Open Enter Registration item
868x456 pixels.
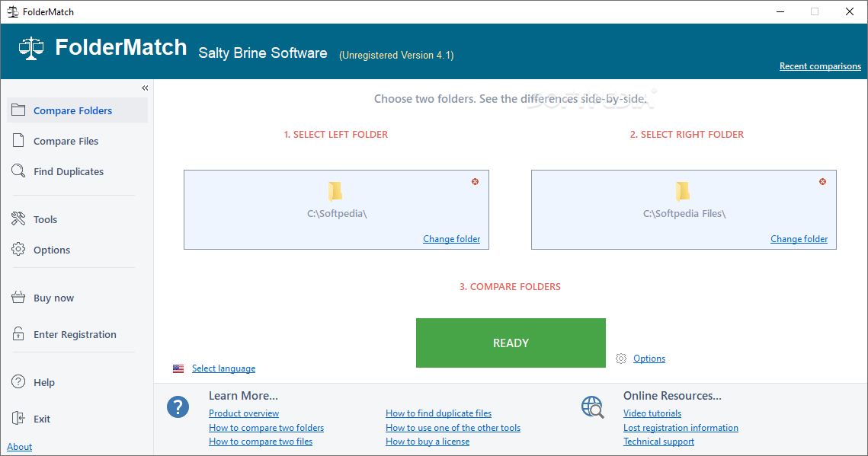(75, 334)
